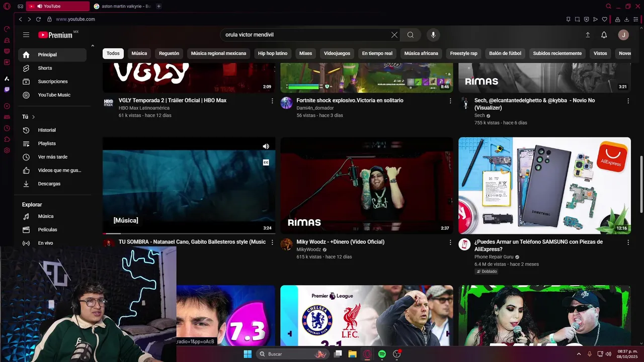This screenshot has width=644, height=362.
Task: Seek the TU SOMBRA preview progress bar
Action: (189, 233)
